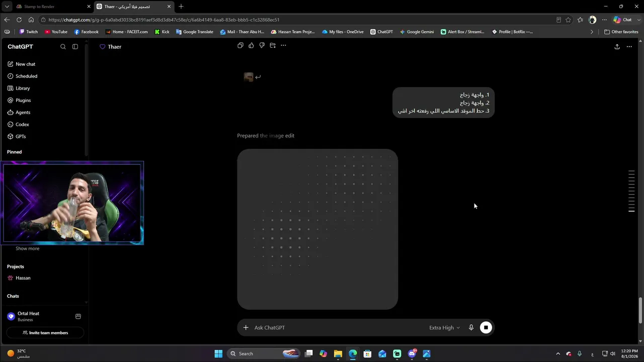The width and height of the screenshot is (644, 362).
Task: Click the Projects section heading
Action: 16,266
